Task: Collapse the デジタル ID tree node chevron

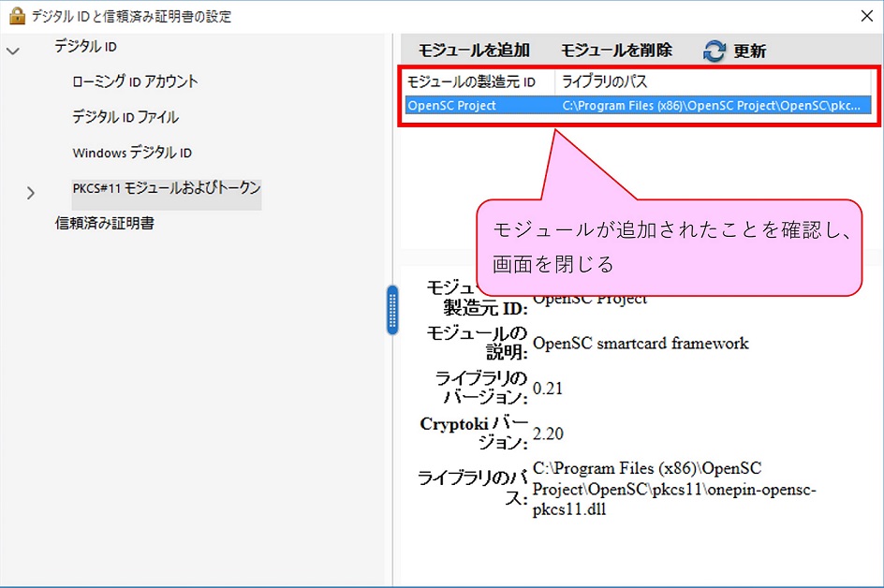Action: click(13, 51)
